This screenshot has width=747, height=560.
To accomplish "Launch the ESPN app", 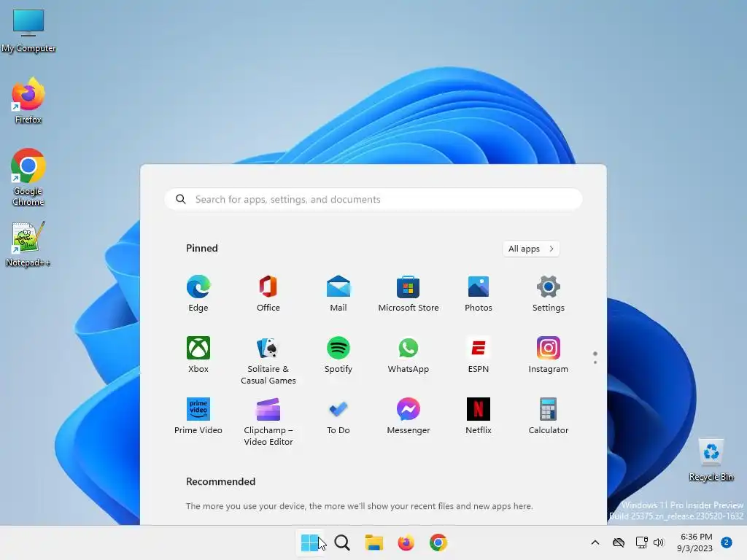I will 479,354.
